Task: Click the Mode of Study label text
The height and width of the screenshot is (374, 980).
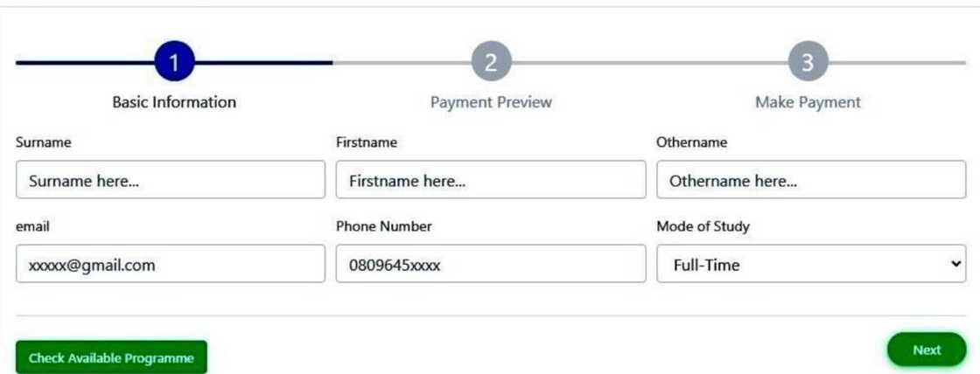Action: (x=703, y=226)
